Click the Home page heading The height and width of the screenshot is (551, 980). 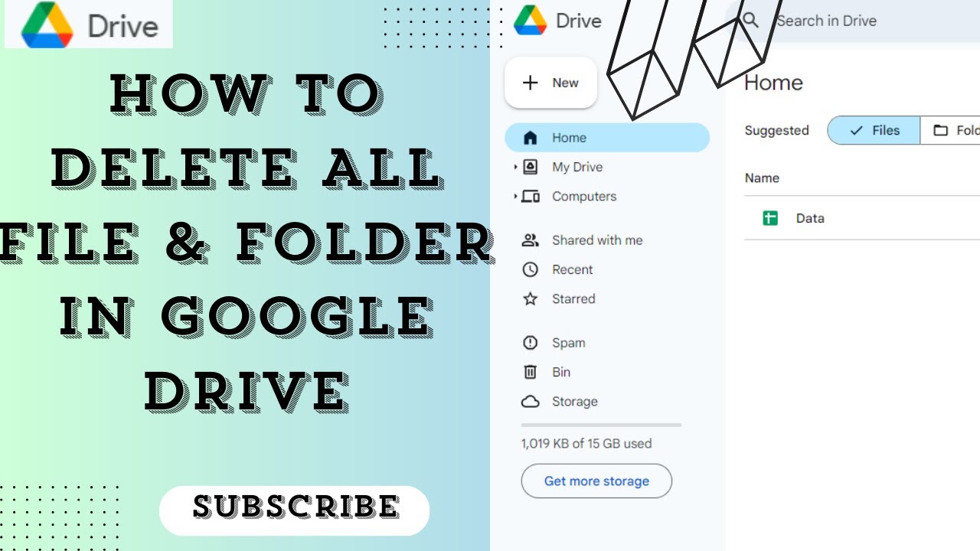click(x=773, y=83)
